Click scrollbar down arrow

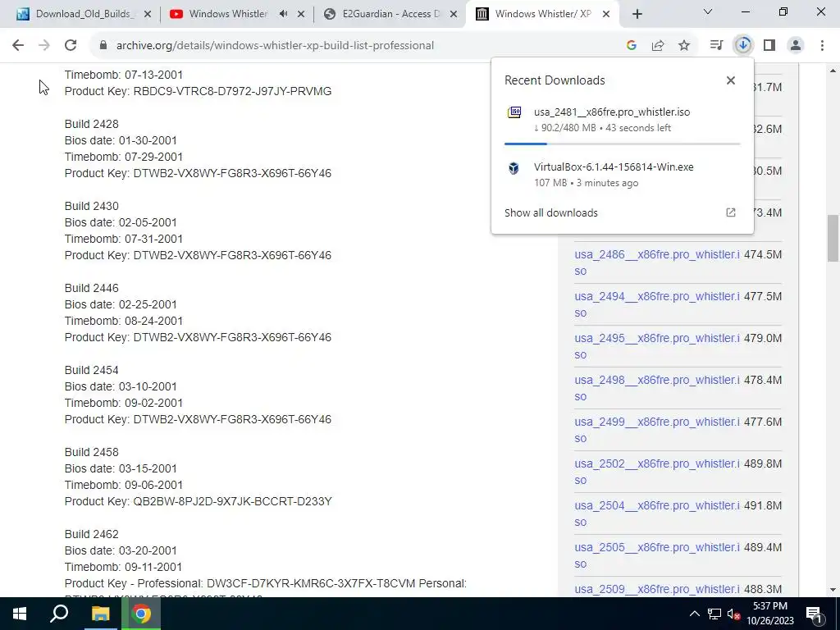pyautogui.click(x=833, y=590)
